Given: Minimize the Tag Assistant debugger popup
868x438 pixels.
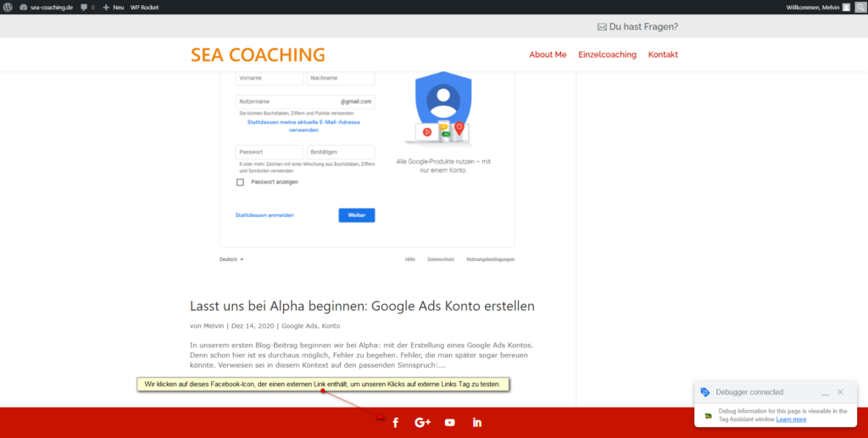Looking at the screenshot, I should [x=825, y=392].
